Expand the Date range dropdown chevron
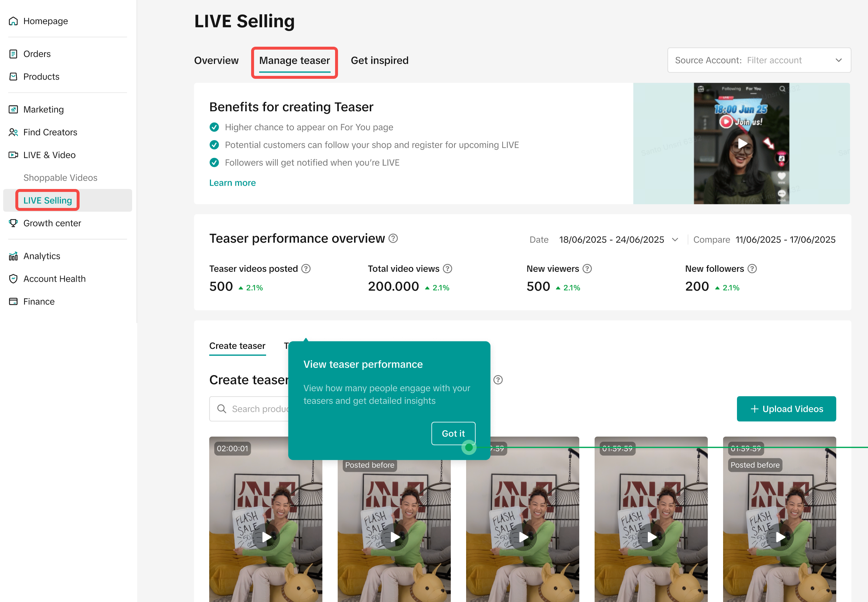868x602 pixels. coord(675,240)
